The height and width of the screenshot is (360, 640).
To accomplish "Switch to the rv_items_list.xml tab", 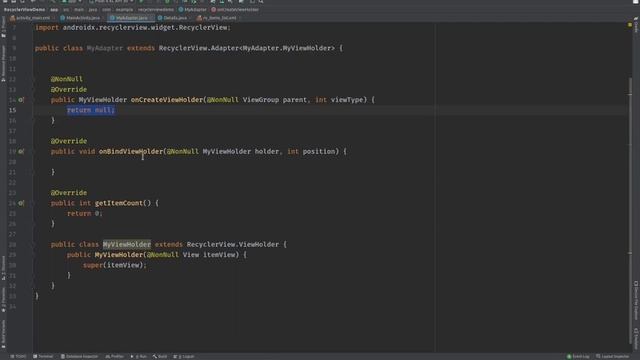I will [217, 18].
